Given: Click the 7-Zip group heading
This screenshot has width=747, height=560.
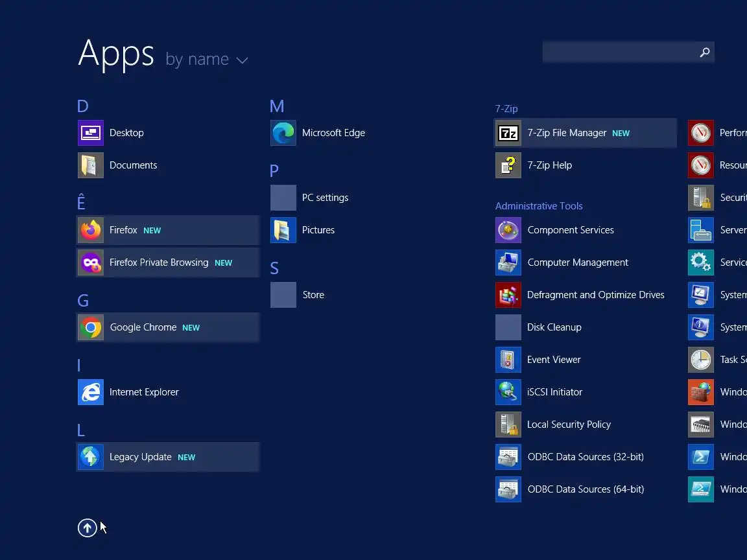Looking at the screenshot, I should (x=506, y=109).
